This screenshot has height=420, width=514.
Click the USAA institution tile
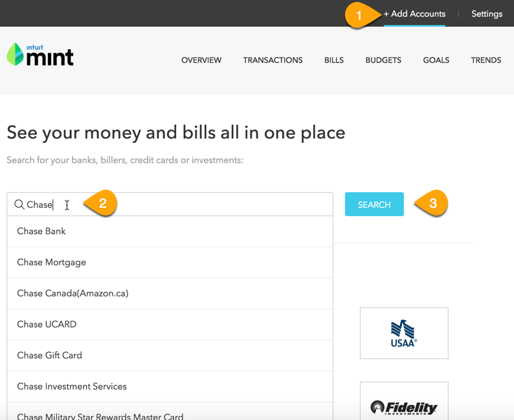404,333
